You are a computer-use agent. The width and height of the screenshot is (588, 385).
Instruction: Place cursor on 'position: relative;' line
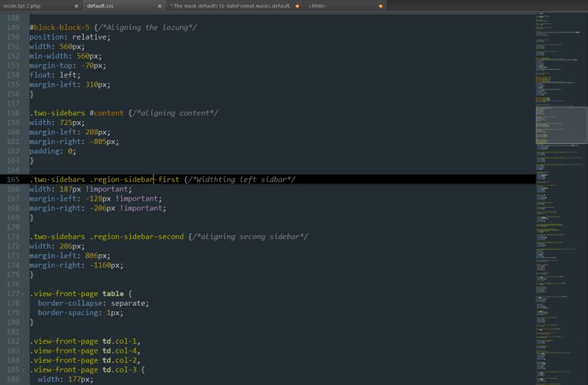click(x=70, y=37)
